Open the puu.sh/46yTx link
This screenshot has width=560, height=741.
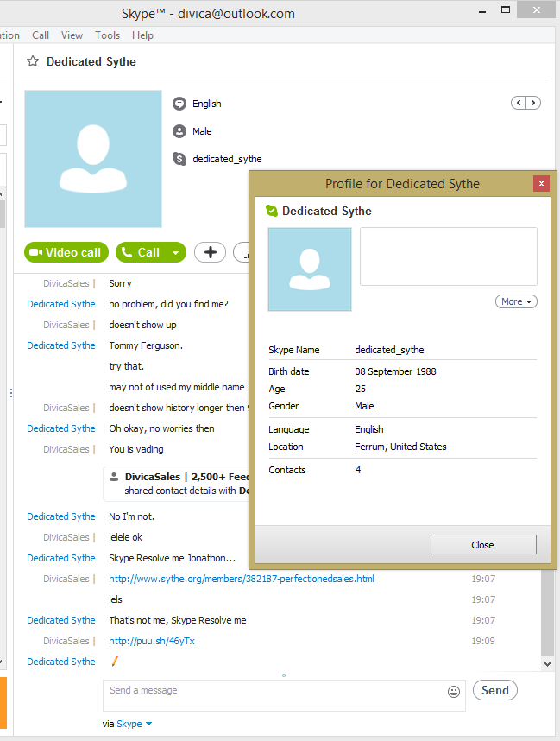pyautogui.click(x=152, y=641)
